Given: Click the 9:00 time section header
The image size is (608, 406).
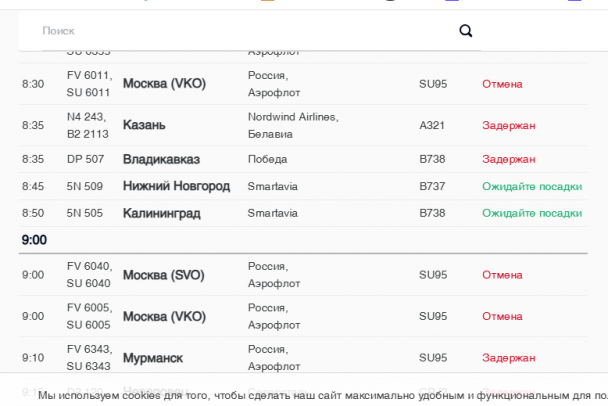Looking at the screenshot, I should pos(34,240).
